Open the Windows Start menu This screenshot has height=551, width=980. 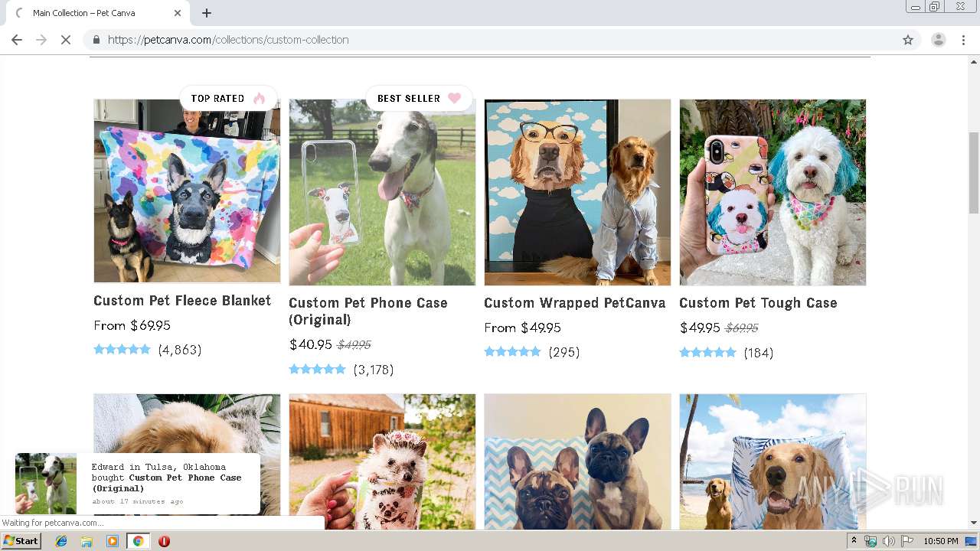click(21, 541)
